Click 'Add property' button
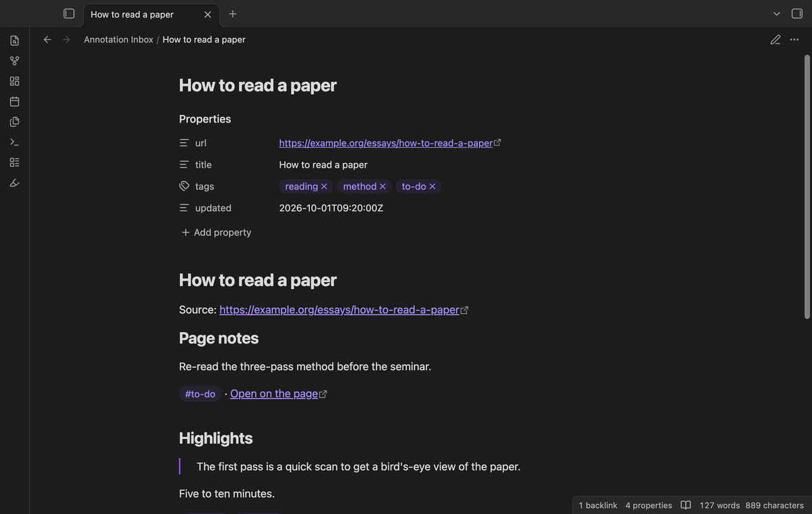This screenshot has width=812, height=514. 216,232
